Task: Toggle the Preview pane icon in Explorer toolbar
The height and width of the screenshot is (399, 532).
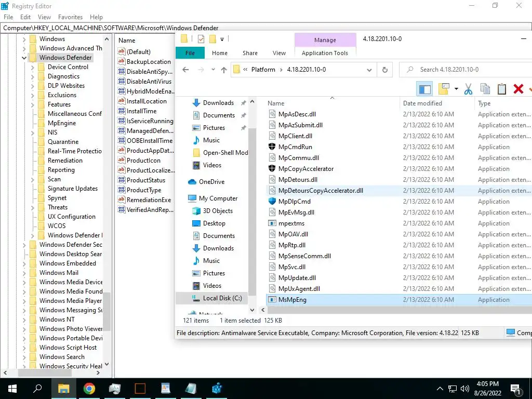Action: coord(424,89)
